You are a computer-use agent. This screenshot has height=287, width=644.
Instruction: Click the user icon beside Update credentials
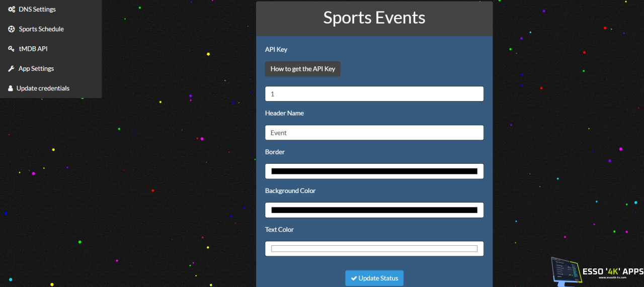click(x=11, y=88)
